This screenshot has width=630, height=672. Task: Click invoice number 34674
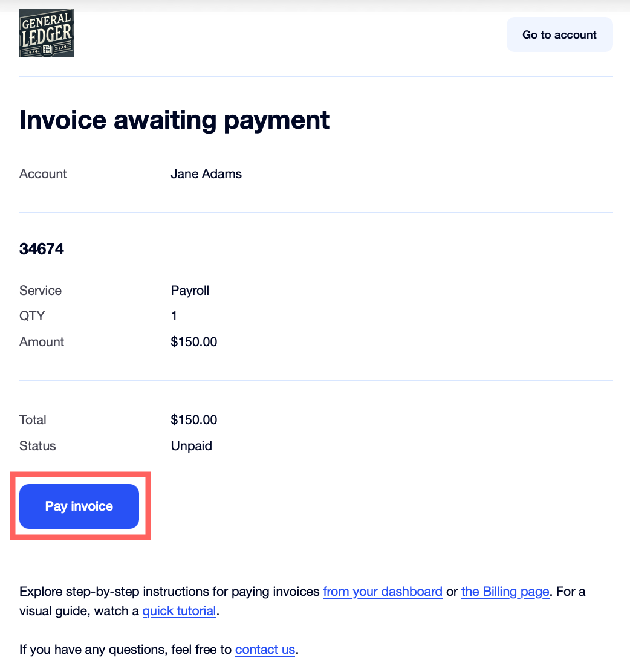(x=42, y=249)
